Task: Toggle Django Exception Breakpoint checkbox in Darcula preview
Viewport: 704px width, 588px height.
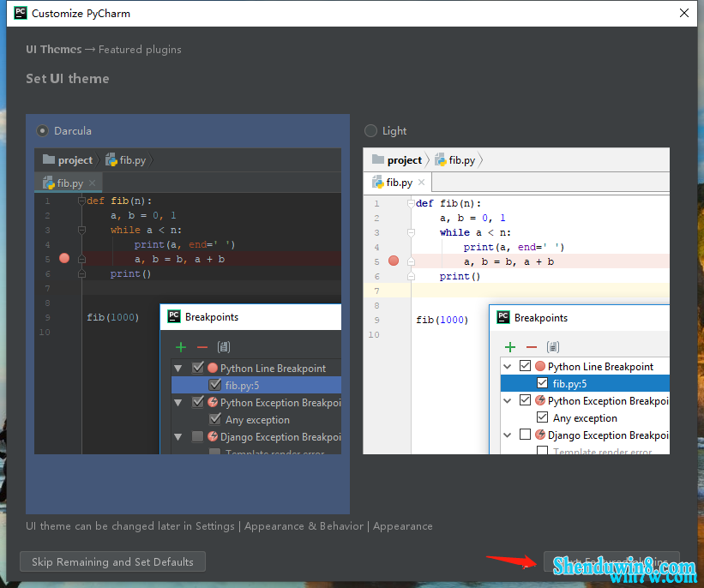Action: coord(198,436)
